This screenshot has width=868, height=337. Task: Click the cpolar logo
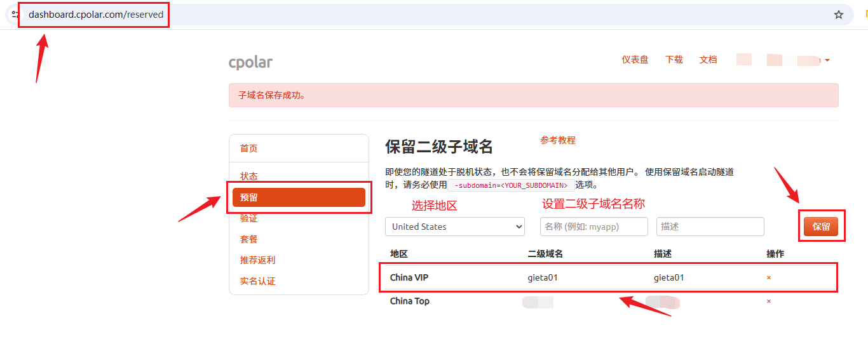pos(250,62)
